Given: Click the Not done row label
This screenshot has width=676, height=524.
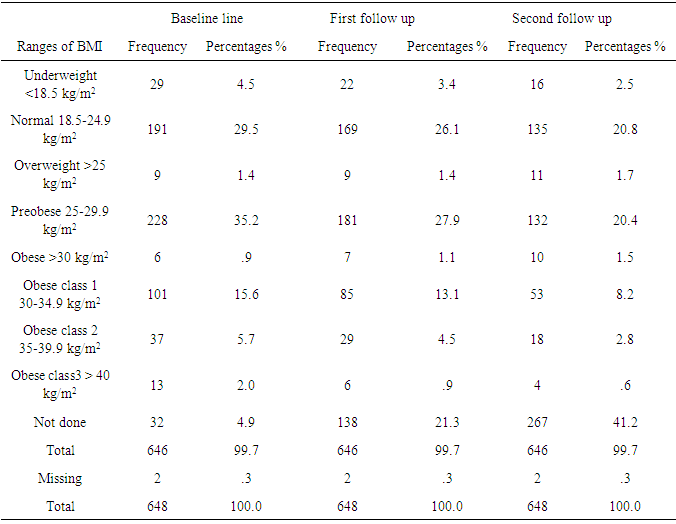Looking at the screenshot, I should click(x=60, y=421).
